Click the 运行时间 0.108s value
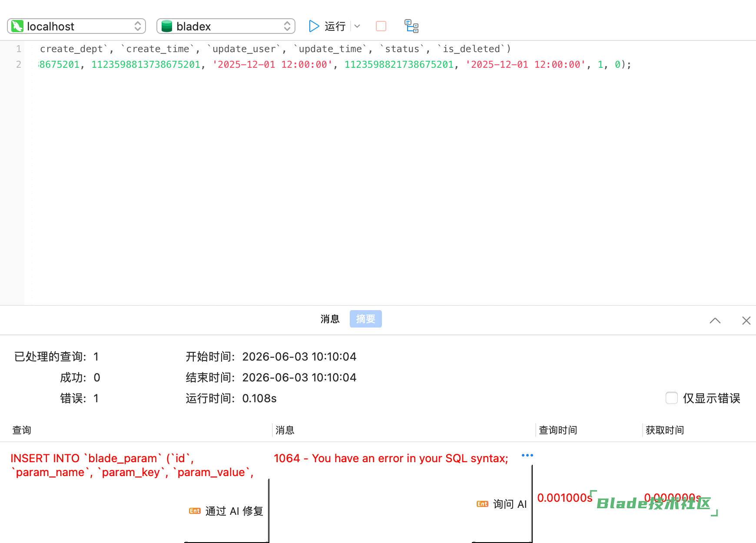Viewport: 756px width, 543px height. (259, 398)
